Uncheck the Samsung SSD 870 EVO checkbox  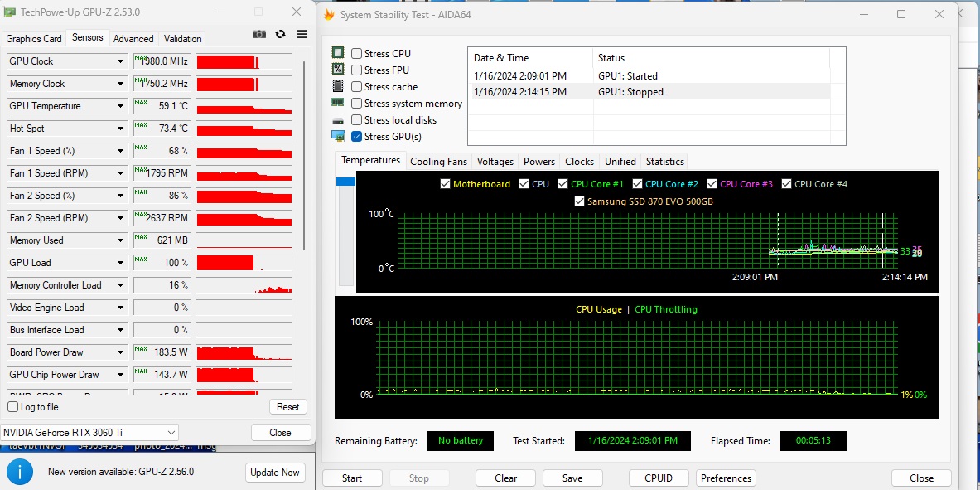coord(579,201)
